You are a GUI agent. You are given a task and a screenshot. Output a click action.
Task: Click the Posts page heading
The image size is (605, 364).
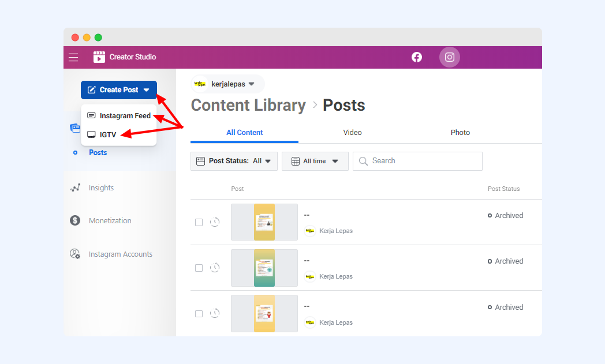tap(344, 105)
